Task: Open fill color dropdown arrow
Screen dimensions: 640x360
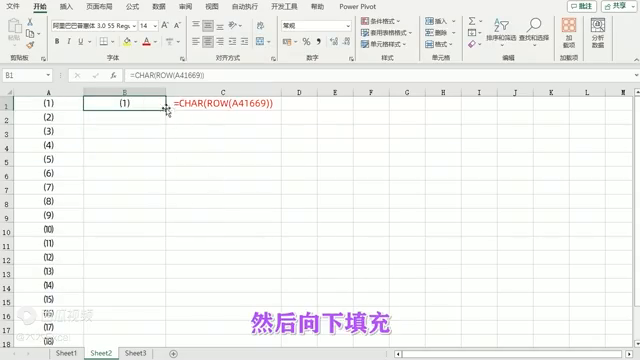Action: [136, 42]
